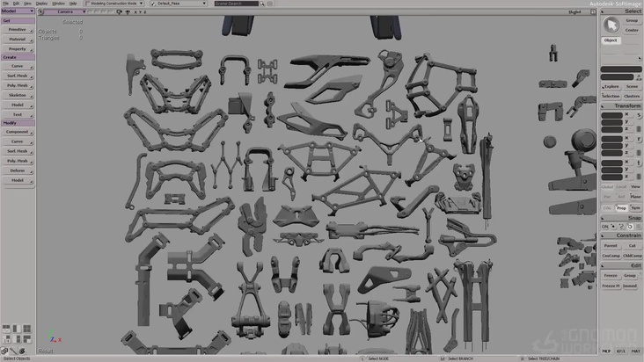644x362 pixels.
Task: Open the Display menu
Action: [x=41, y=4]
